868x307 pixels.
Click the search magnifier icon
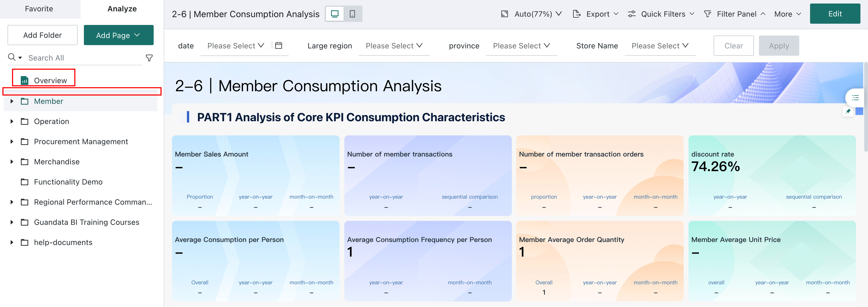pos(12,57)
